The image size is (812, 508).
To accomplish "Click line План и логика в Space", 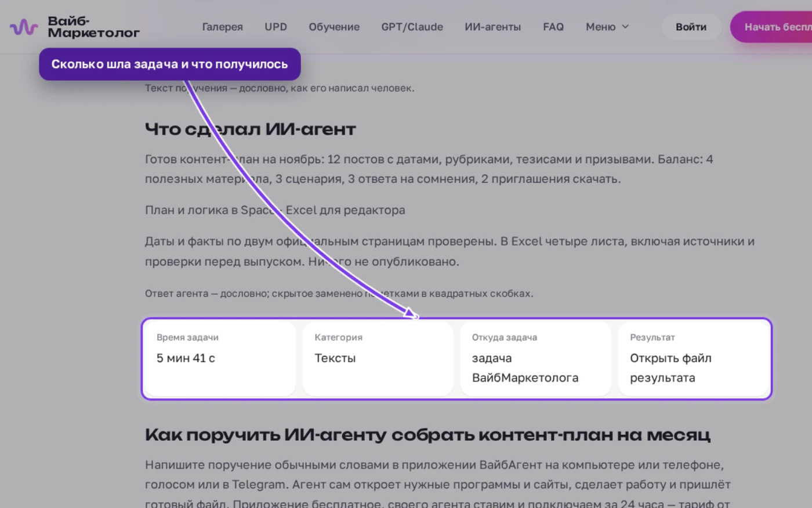I will tap(275, 210).
